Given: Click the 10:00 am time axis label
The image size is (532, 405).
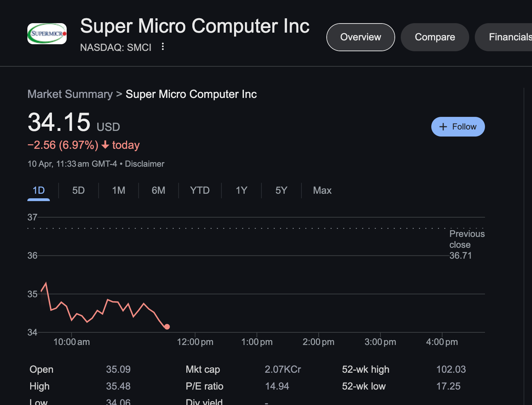Looking at the screenshot, I should (x=72, y=342).
